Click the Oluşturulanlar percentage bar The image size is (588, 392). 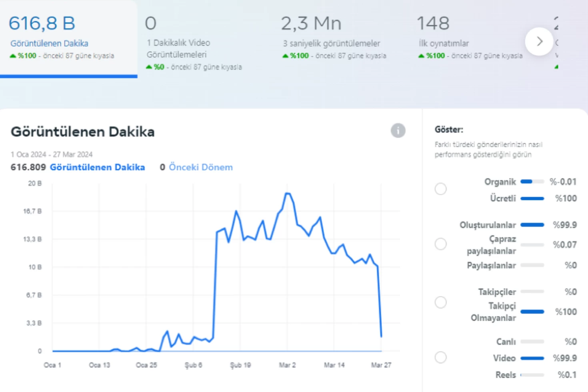[x=532, y=225]
